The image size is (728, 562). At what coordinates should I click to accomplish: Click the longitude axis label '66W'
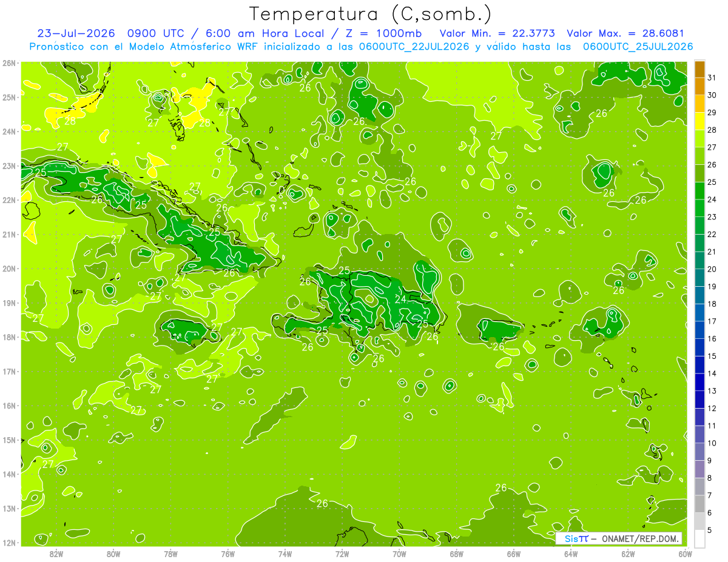[514, 553]
